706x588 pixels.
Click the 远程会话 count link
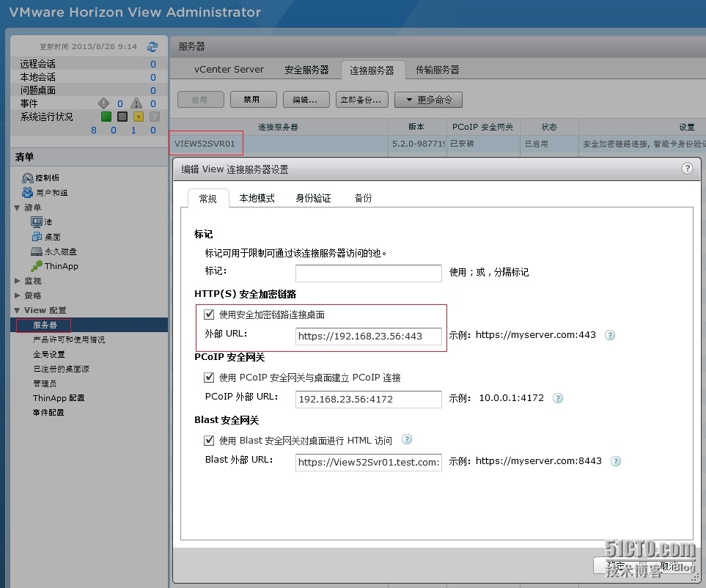click(153, 64)
